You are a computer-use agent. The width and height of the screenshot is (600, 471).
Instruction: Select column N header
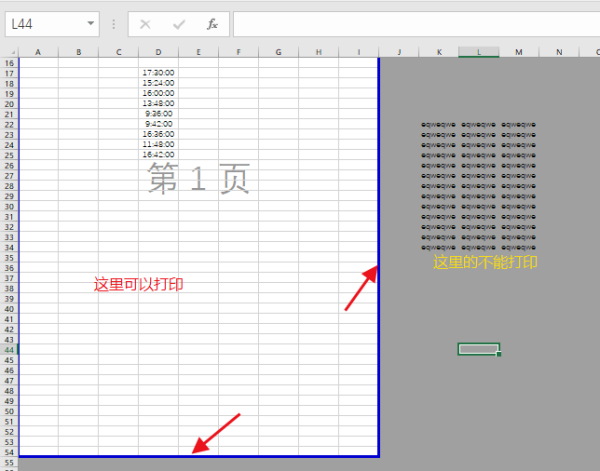[x=558, y=51]
